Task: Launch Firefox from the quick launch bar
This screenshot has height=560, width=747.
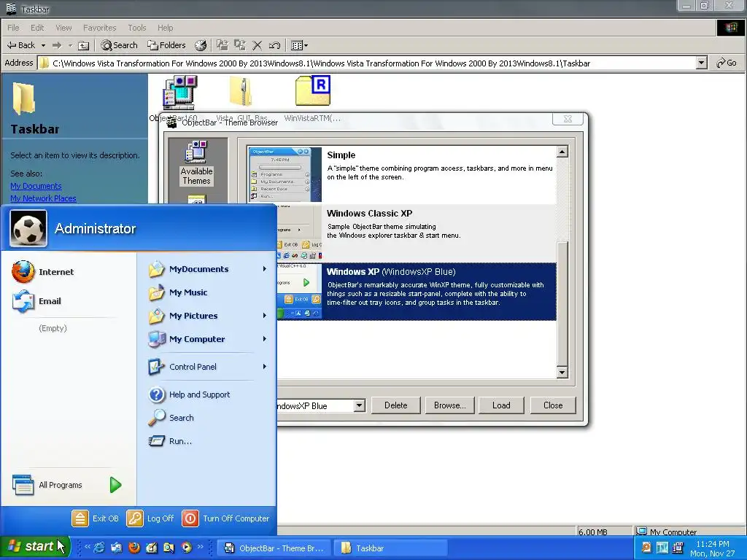Action: (x=134, y=548)
